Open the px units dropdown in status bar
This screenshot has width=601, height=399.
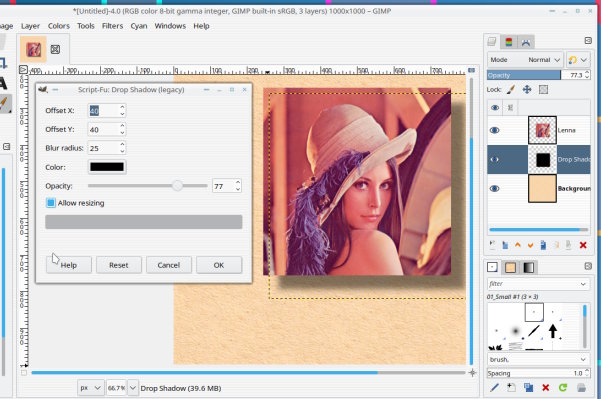point(90,388)
